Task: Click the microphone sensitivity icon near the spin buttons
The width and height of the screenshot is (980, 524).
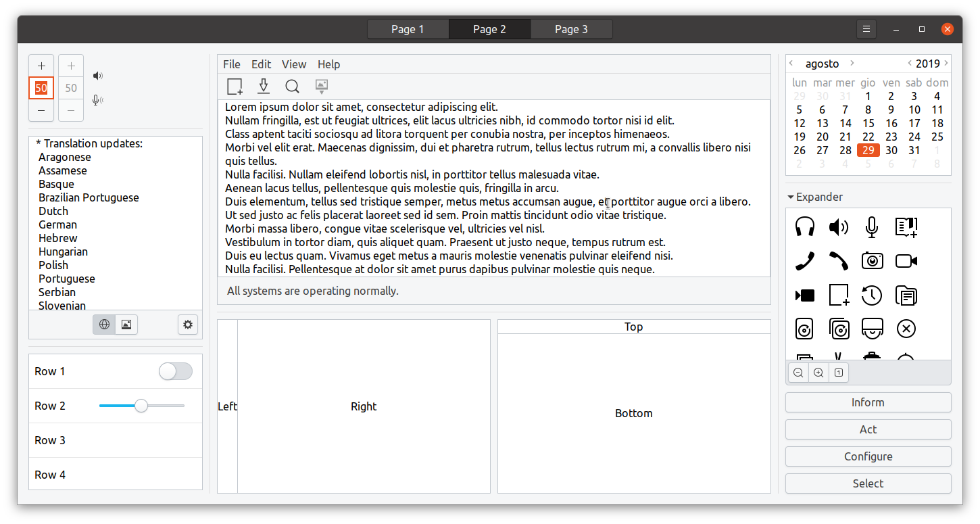Action: coord(98,100)
